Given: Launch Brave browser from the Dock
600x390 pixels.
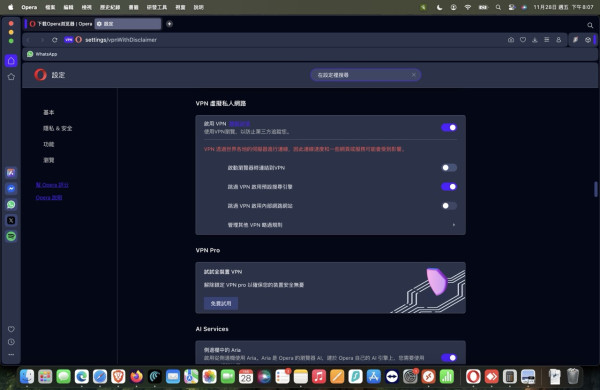Looking at the screenshot, I should tap(118, 377).
